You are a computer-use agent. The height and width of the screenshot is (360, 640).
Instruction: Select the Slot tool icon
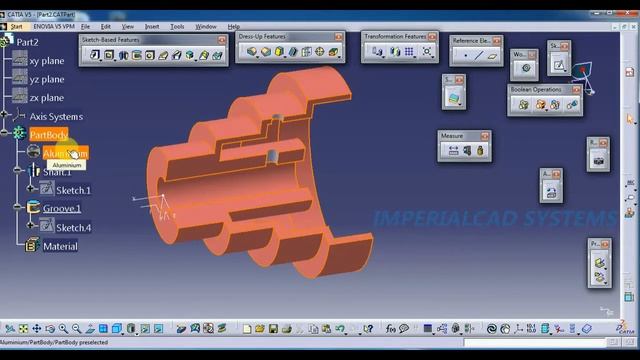(177, 55)
